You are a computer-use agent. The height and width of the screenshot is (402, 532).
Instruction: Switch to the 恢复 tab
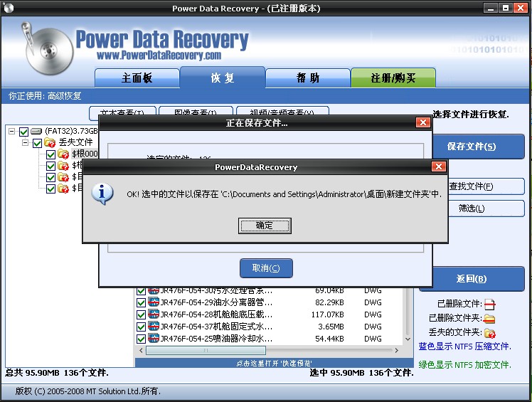[223, 78]
